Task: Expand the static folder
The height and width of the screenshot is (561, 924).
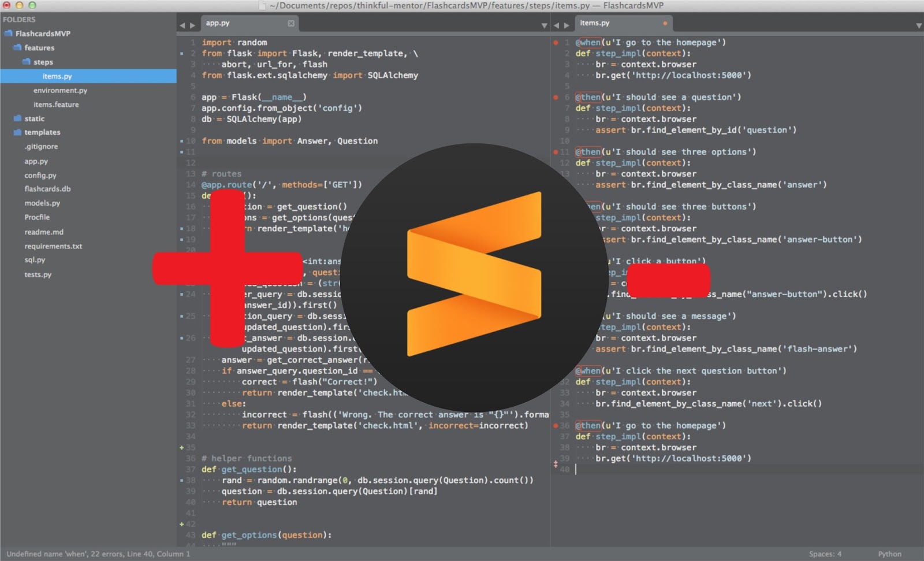Action: 17,118
